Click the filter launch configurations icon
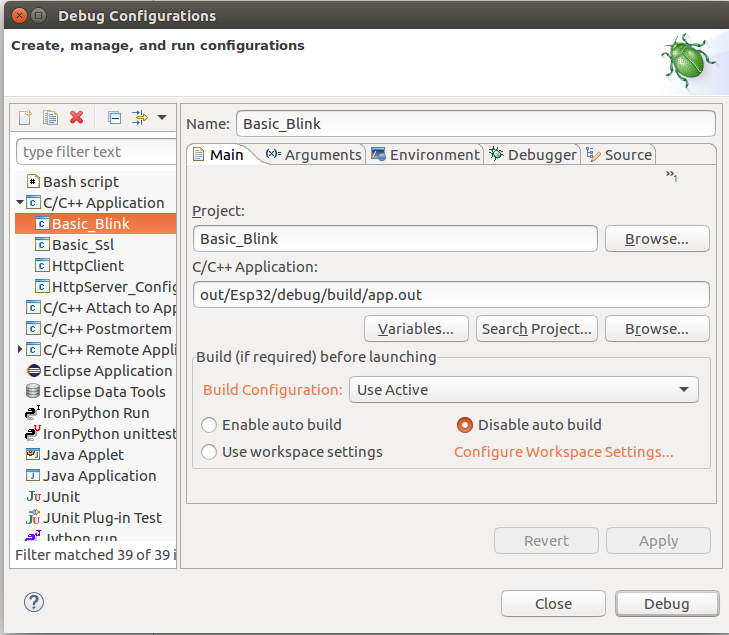Viewport: 729px width, 635px height. click(141, 118)
